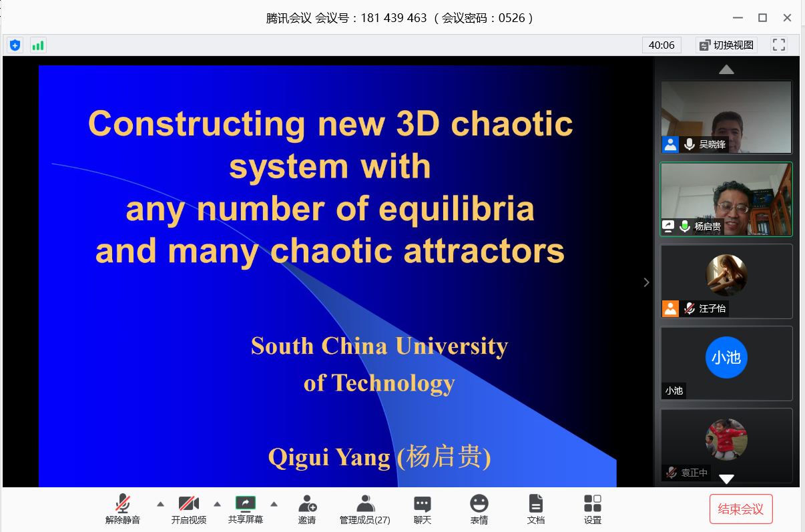Image resolution: width=805 pixels, height=532 pixels.
Task: Click the red 结束会议 end meeting button
Action: (x=740, y=509)
